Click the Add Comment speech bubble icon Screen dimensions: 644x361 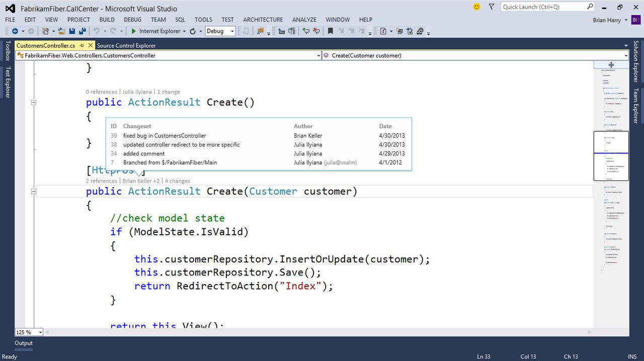pyautogui.click(x=306, y=31)
